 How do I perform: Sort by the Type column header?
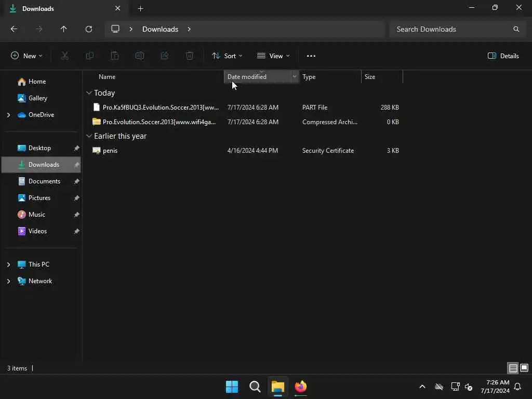(x=309, y=77)
